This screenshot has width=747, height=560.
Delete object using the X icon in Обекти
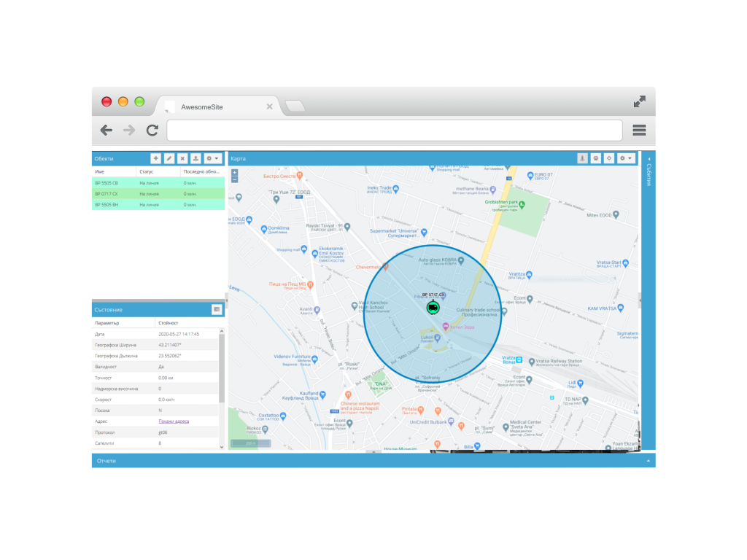182,158
